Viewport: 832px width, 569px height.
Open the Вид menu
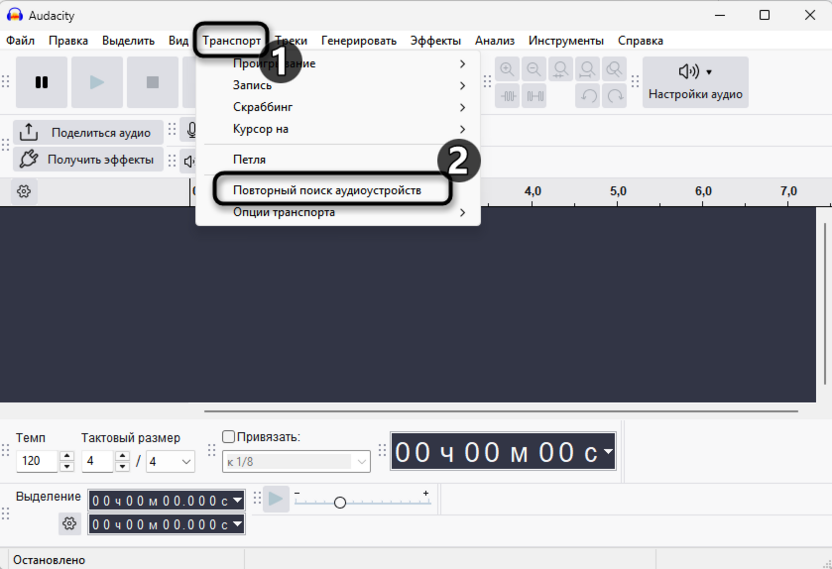coord(178,41)
